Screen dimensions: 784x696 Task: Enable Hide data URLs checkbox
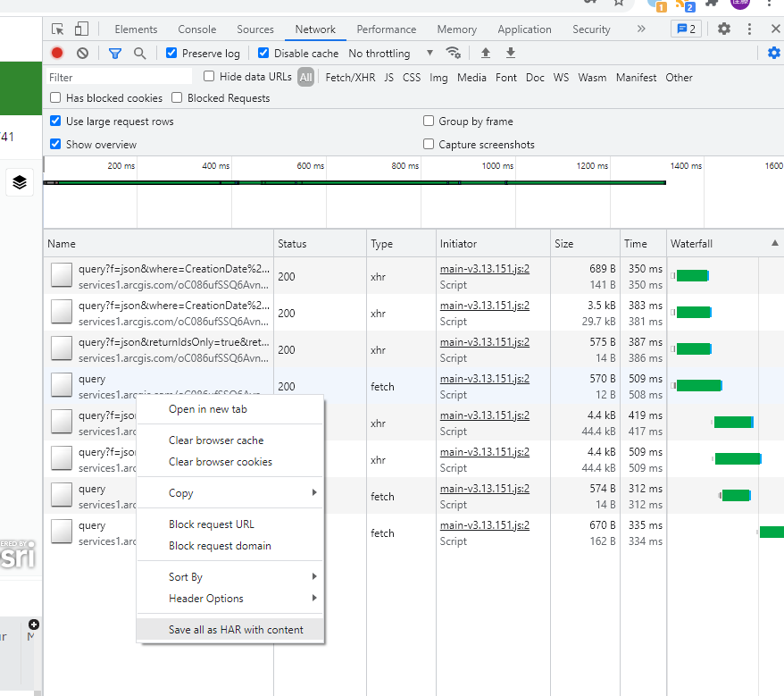[x=209, y=76]
